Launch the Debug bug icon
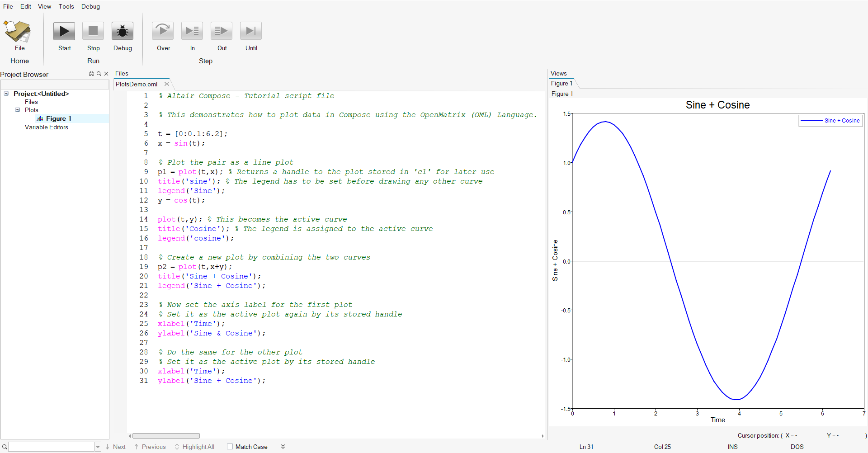868x453 pixels. 123,31
